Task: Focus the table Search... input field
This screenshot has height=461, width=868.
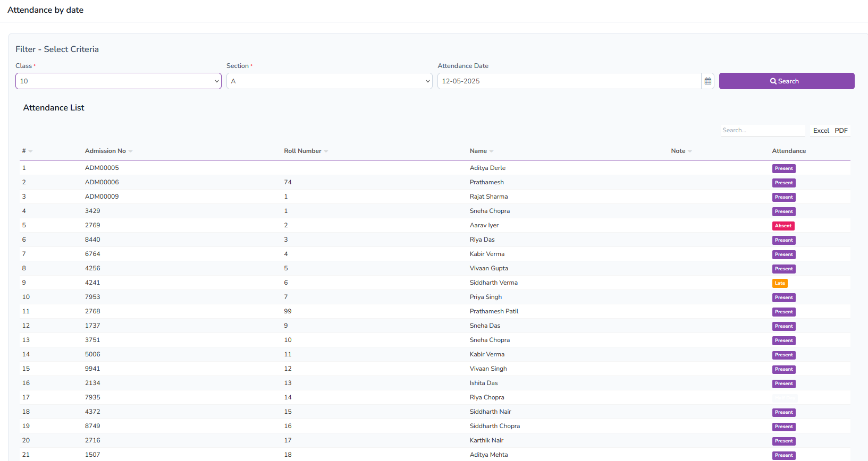Action: (x=762, y=131)
